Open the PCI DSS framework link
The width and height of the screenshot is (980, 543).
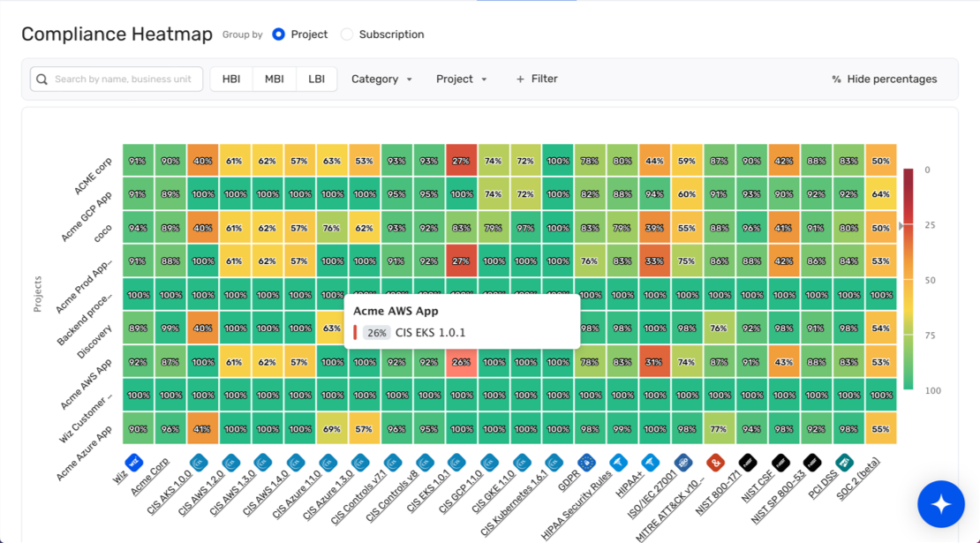pyautogui.click(x=822, y=485)
